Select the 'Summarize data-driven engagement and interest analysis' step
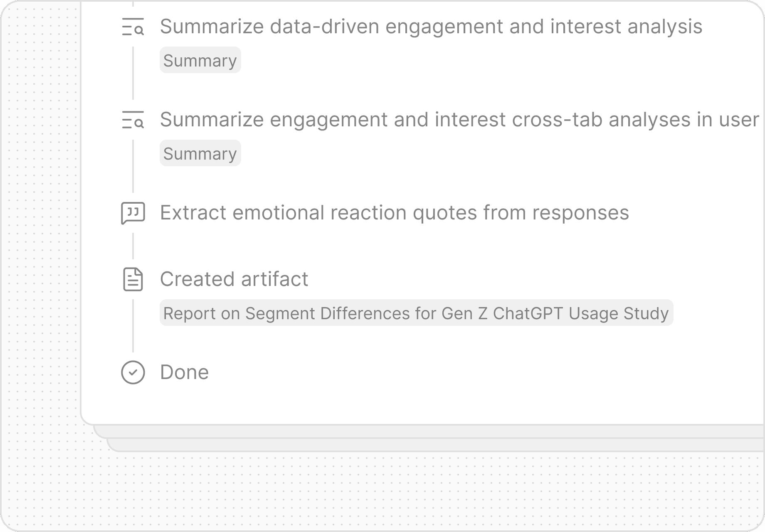This screenshot has width=765, height=532. click(431, 27)
